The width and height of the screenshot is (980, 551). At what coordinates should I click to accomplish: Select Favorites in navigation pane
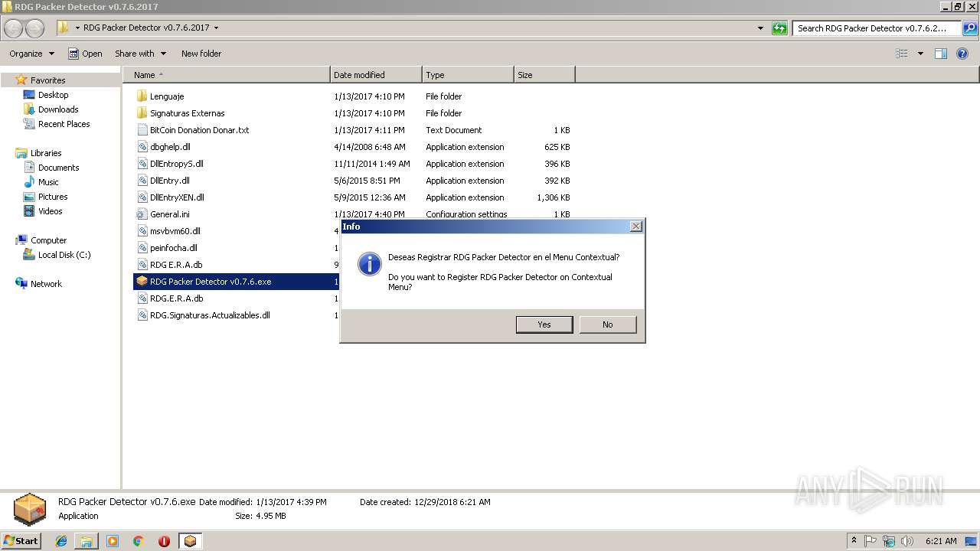(x=47, y=80)
